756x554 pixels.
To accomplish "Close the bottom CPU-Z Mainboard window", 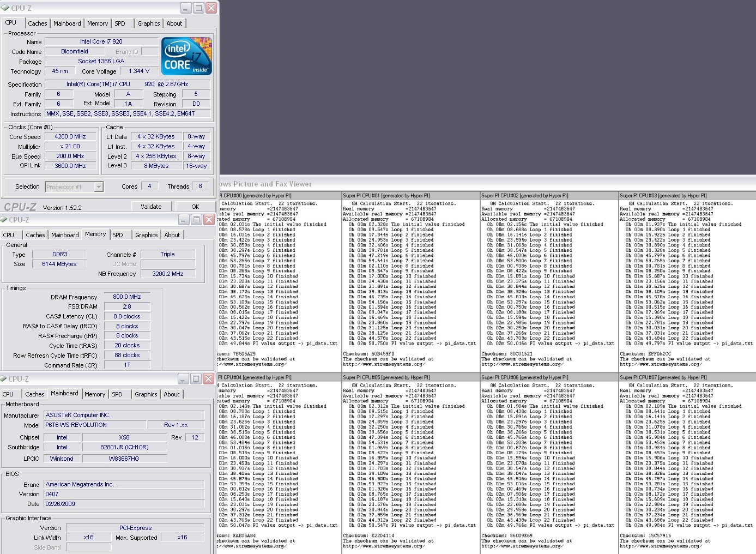I will click(x=208, y=378).
